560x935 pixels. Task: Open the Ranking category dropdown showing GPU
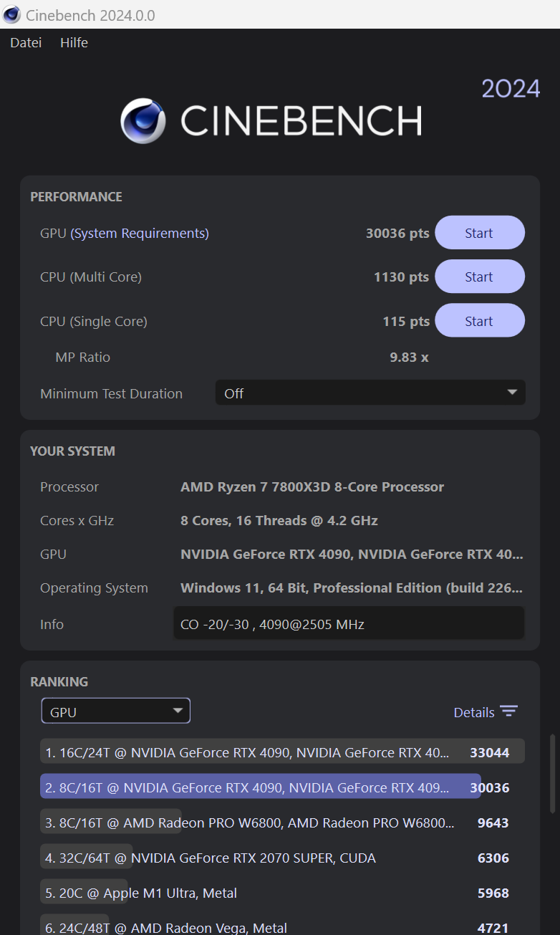click(x=115, y=710)
